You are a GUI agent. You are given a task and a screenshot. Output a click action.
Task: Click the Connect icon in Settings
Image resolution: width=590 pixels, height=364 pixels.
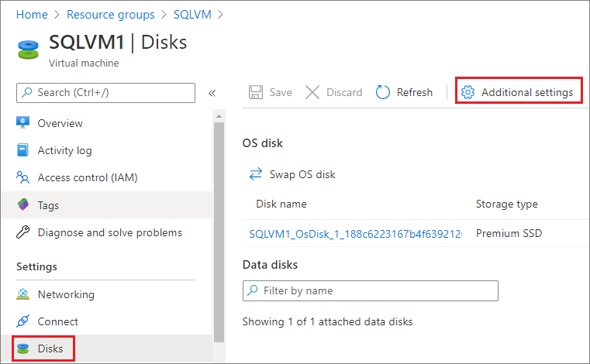click(23, 321)
